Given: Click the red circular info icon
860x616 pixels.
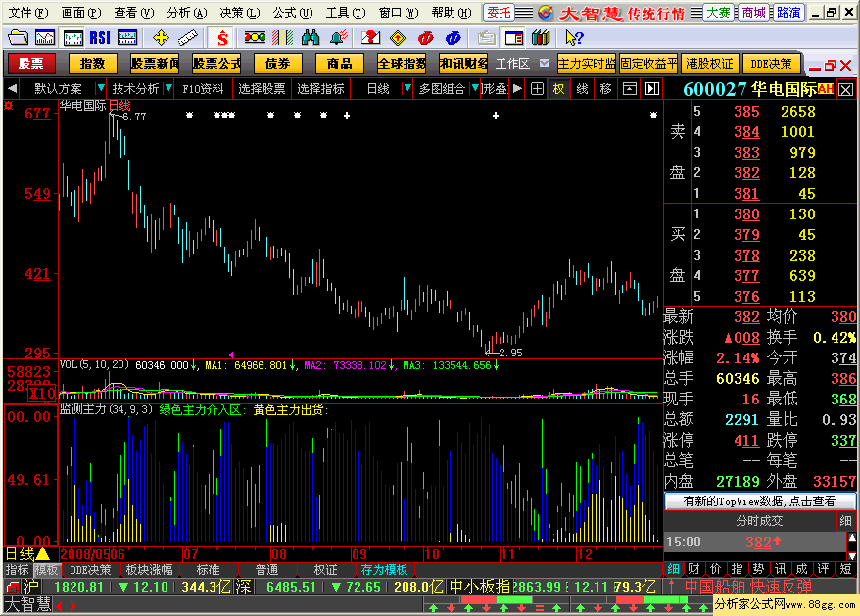Looking at the screenshot, I should (x=425, y=38).
